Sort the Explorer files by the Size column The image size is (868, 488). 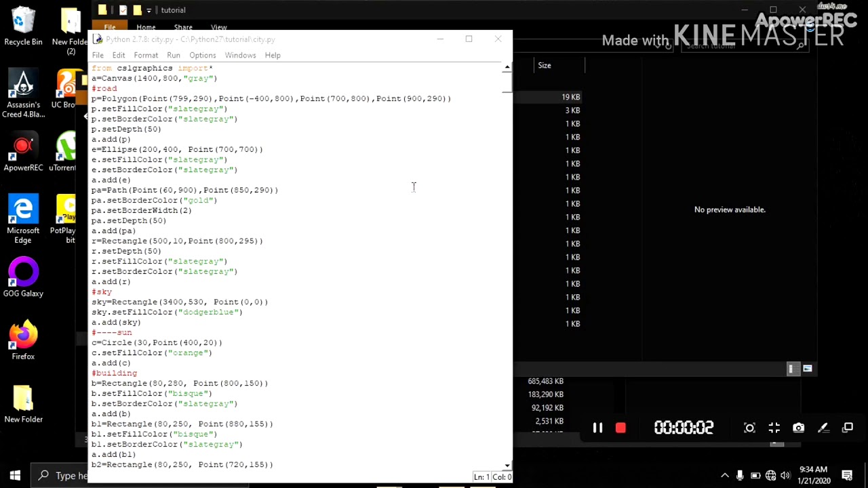click(x=545, y=66)
